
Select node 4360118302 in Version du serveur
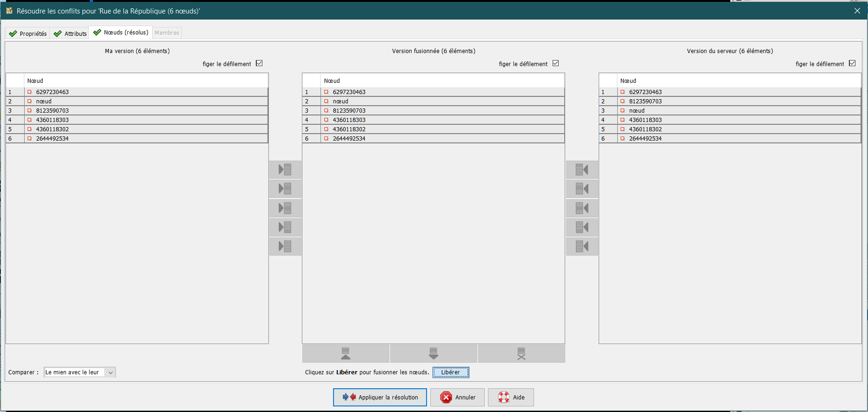tap(730, 129)
